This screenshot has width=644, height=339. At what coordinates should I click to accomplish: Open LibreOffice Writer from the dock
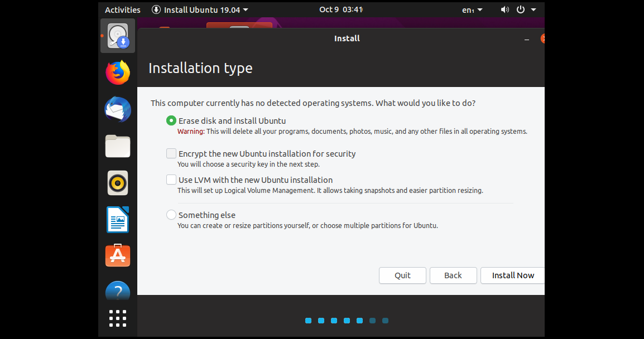117,219
